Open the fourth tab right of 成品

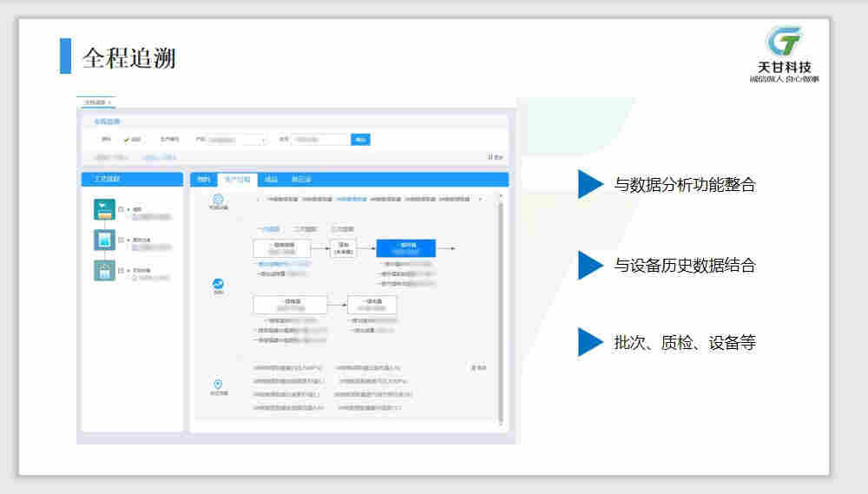(301, 180)
